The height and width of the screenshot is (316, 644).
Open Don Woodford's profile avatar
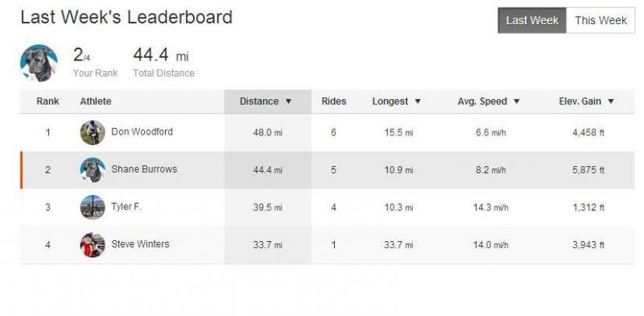point(93,132)
